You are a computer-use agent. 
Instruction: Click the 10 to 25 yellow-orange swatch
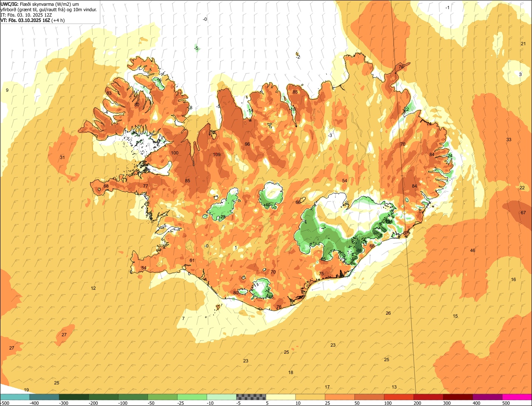pyautogui.click(x=310, y=397)
